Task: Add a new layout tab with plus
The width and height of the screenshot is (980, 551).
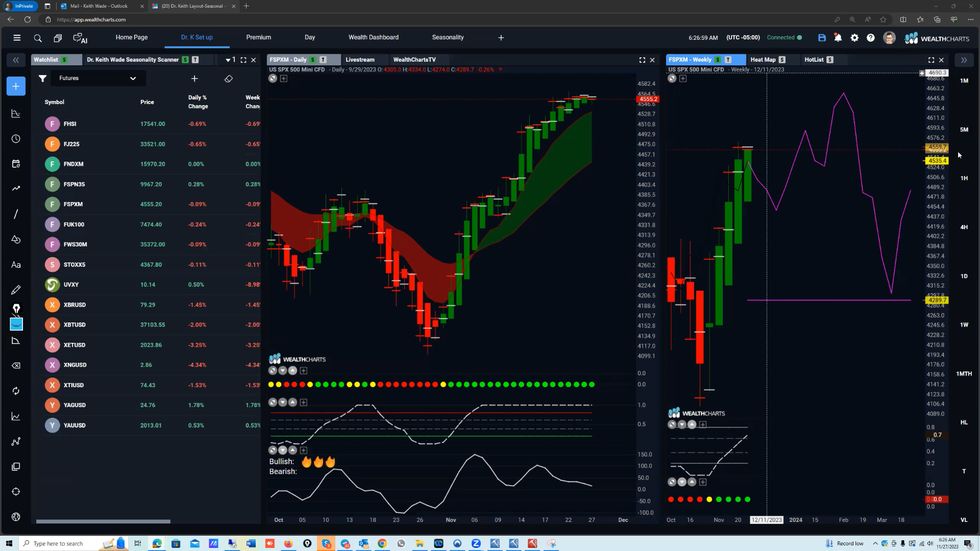Action: coord(501,38)
